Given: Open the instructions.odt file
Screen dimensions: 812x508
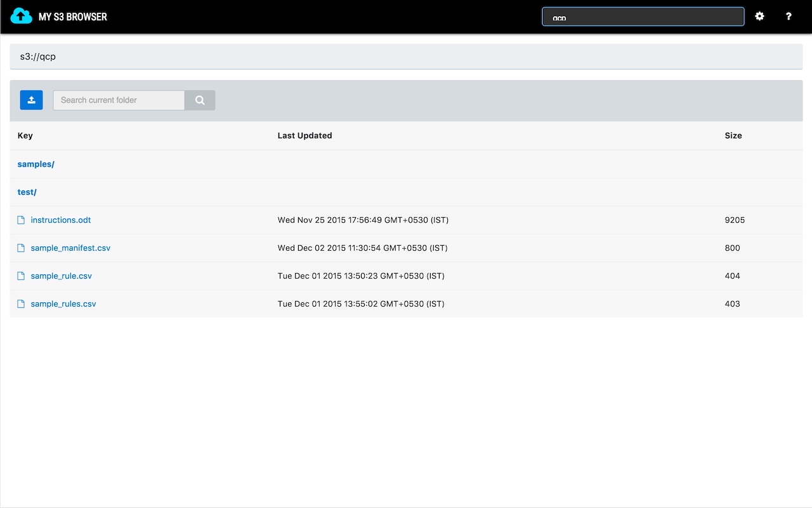Looking at the screenshot, I should [x=60, y=220].
